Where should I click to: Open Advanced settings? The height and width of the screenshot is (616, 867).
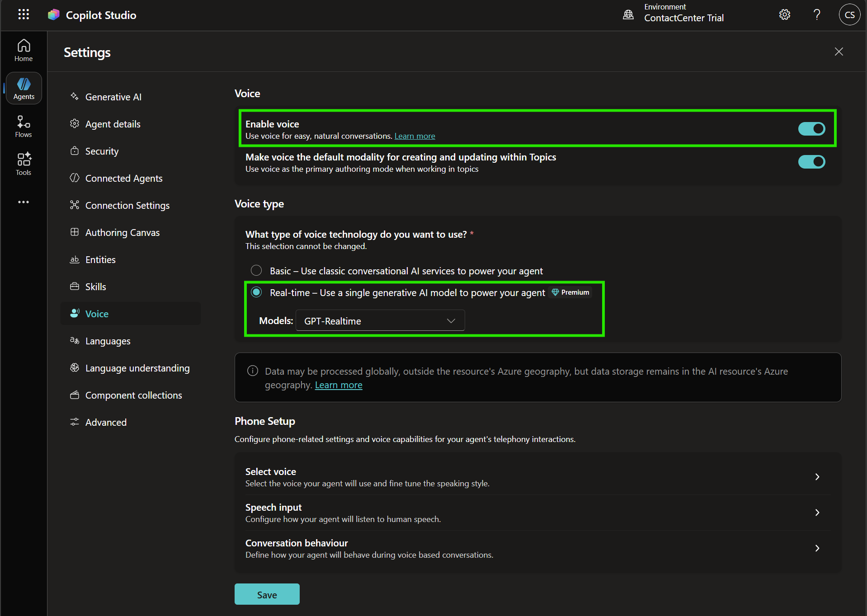[131, 422]
